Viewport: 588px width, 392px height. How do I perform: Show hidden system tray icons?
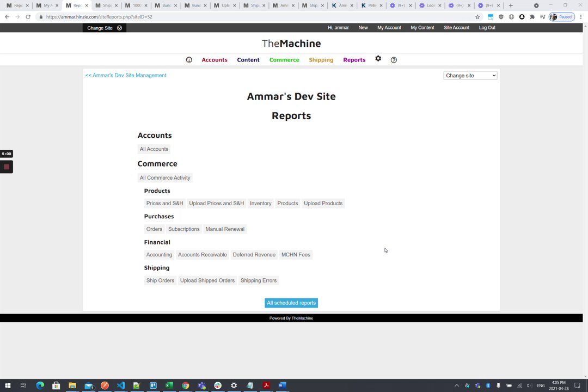tap(456, 385)
